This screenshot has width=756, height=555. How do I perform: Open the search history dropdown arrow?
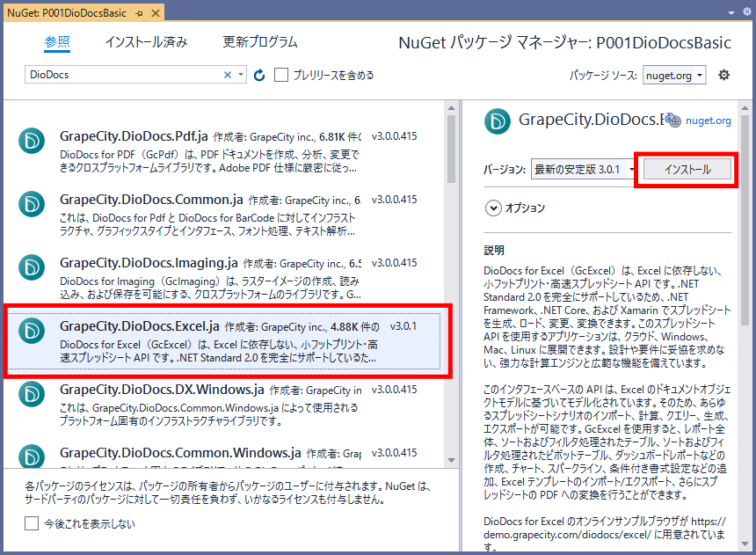[x=241, y=75]
